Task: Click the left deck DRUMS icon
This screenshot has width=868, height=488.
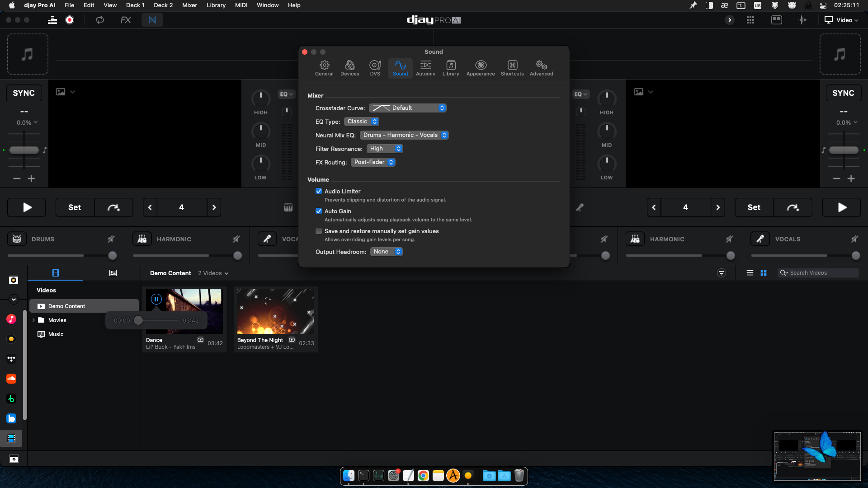Action: coord(17,239)
